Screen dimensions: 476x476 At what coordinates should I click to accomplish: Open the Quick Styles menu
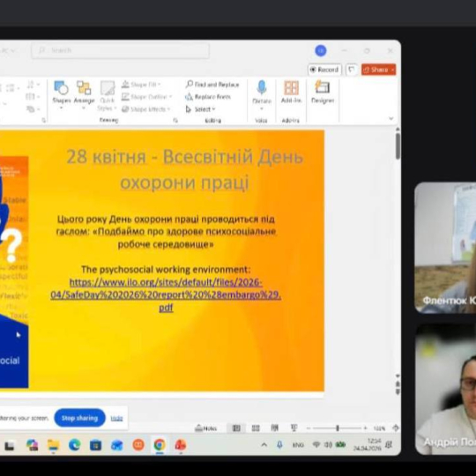click(108, 96)
